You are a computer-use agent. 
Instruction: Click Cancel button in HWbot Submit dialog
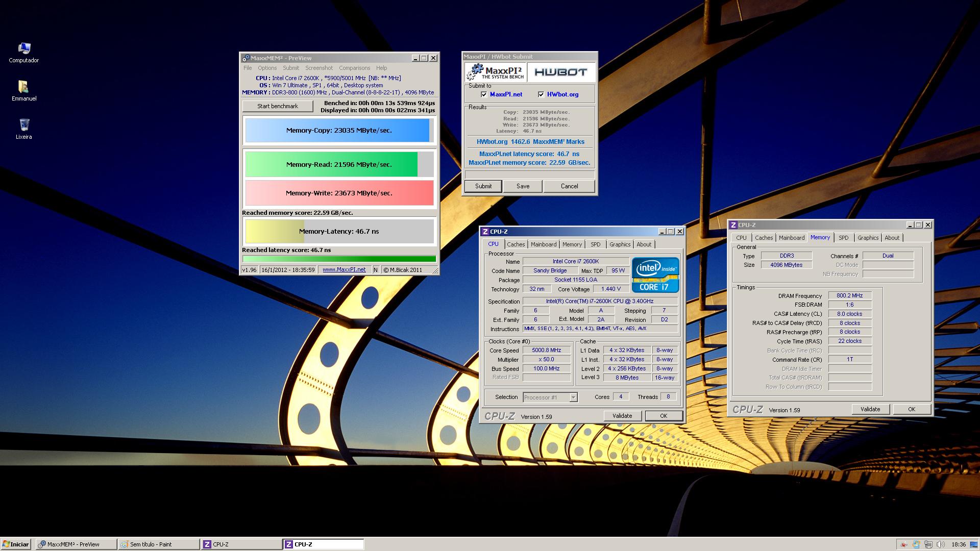(x=570, y=186)
